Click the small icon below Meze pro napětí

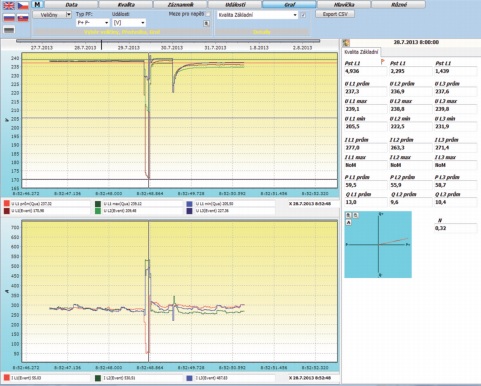[207, 23]
